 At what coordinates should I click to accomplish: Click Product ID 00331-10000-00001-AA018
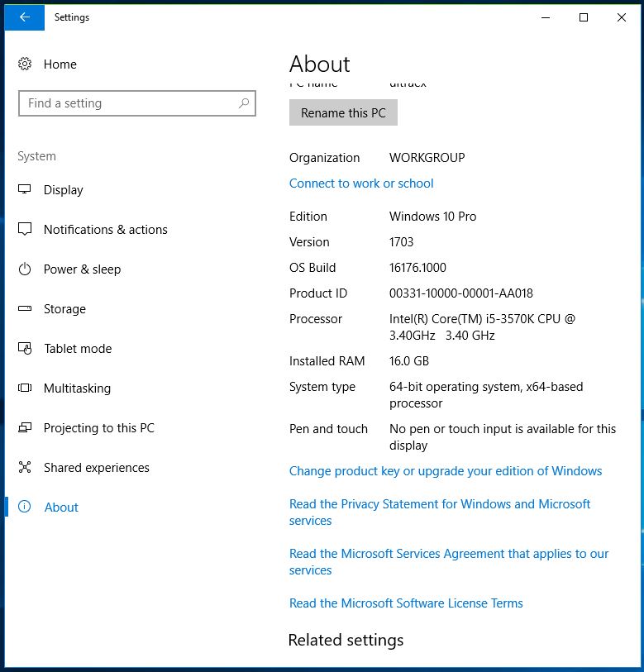pos(461,293)
